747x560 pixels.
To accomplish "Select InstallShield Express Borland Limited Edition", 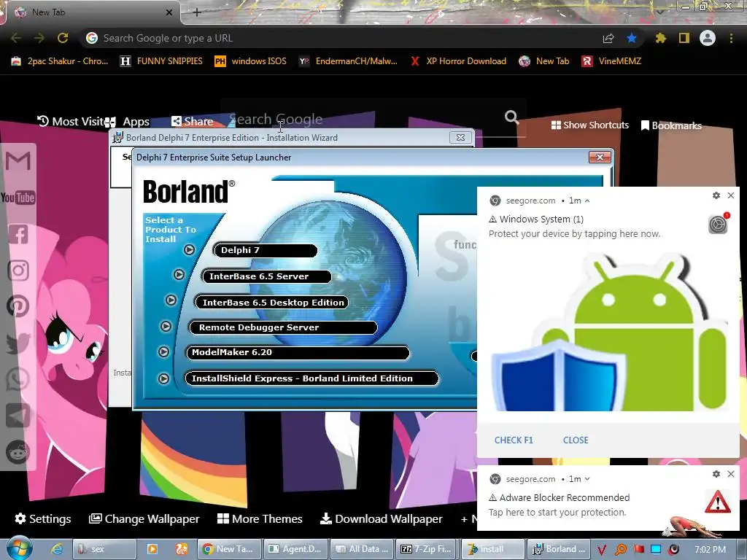I will (311, 378).
